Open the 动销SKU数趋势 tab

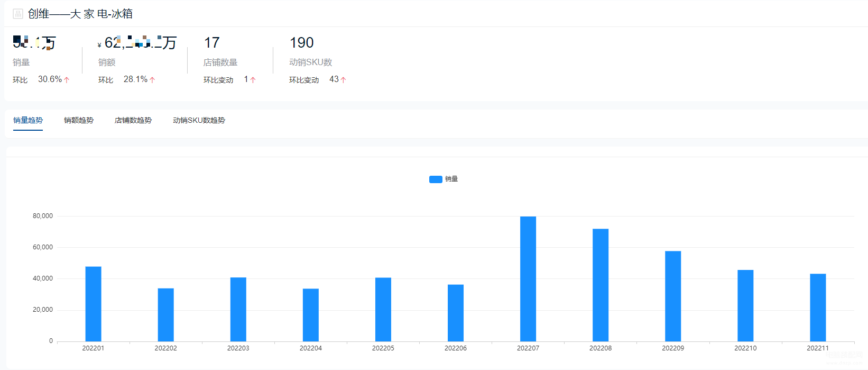click(x=199, y=120)
